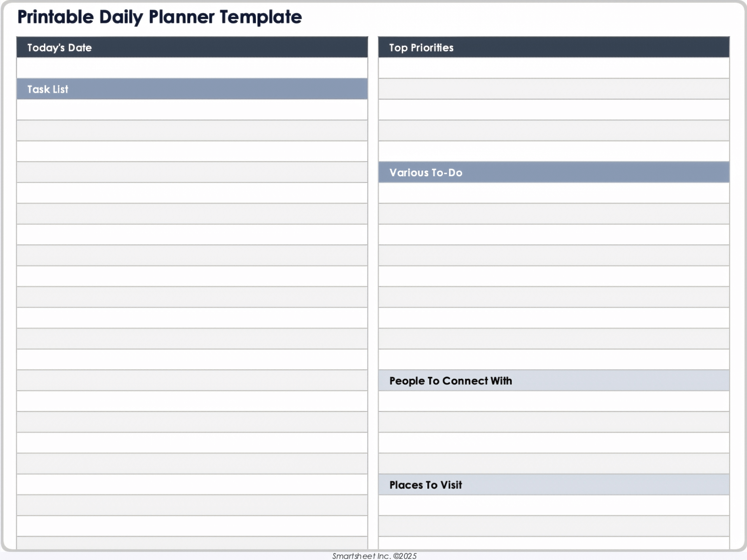747x560 pixels.
Task: Select the Various To-Do header bar
Action: pos(554,172)
